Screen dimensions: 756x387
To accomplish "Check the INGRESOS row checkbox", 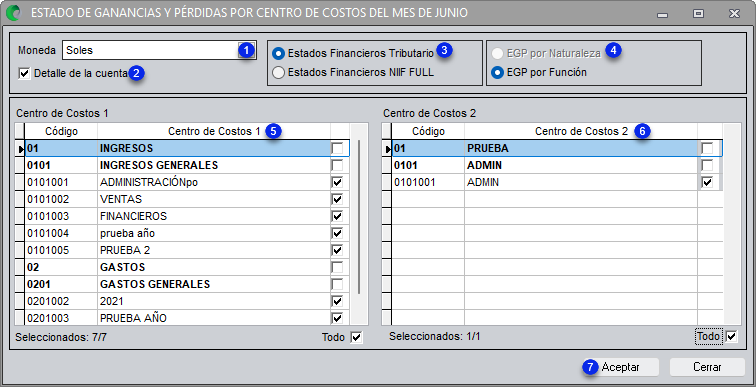I will point(337,148).
